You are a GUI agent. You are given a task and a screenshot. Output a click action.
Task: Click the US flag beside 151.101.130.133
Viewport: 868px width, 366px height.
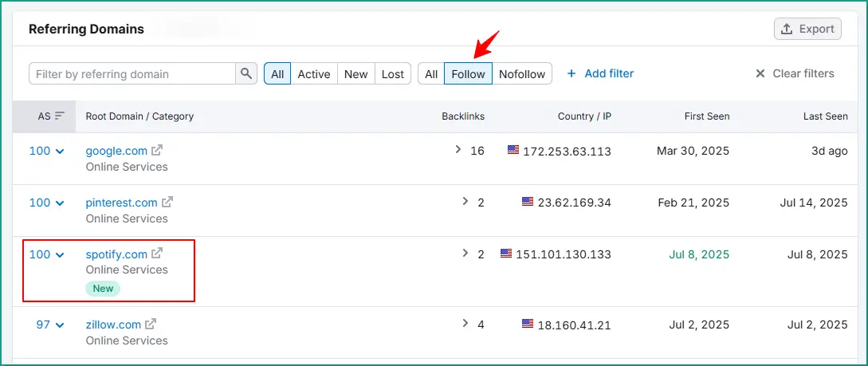click(x=506, y=253)
